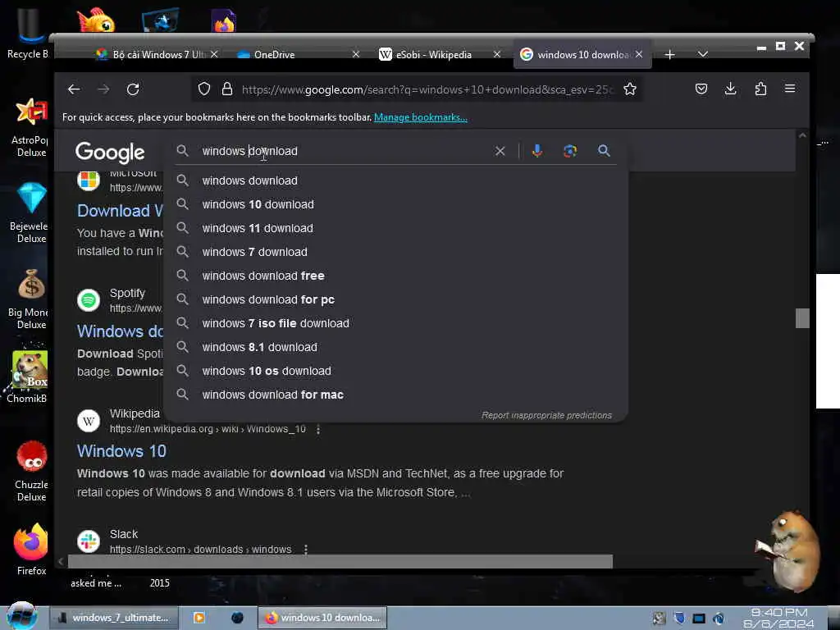List all tabs with the chevron dropdown
The width and height of the screenshot is (840, 630).
703,55
